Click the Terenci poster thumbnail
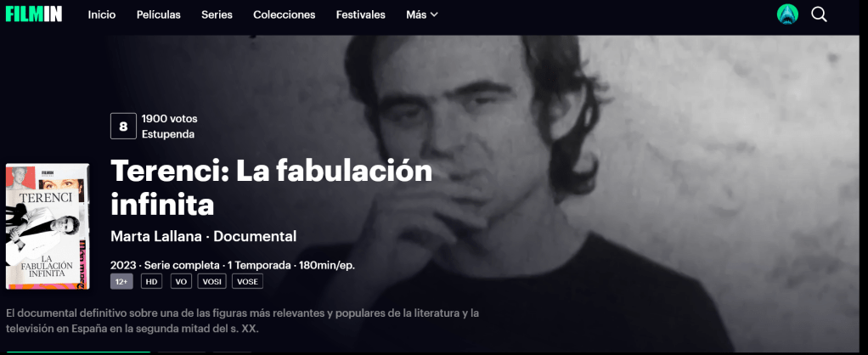868x355 pixels. (x=48, y=227)
